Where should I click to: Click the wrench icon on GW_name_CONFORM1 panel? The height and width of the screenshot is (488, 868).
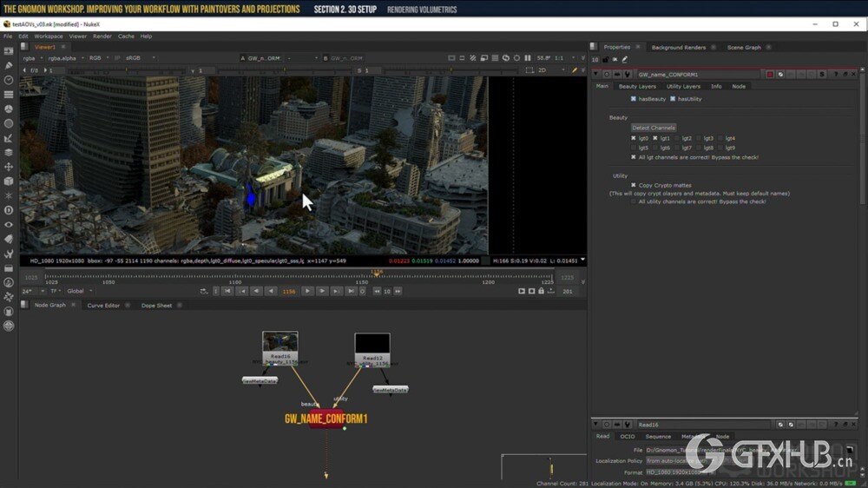point(628,74)
